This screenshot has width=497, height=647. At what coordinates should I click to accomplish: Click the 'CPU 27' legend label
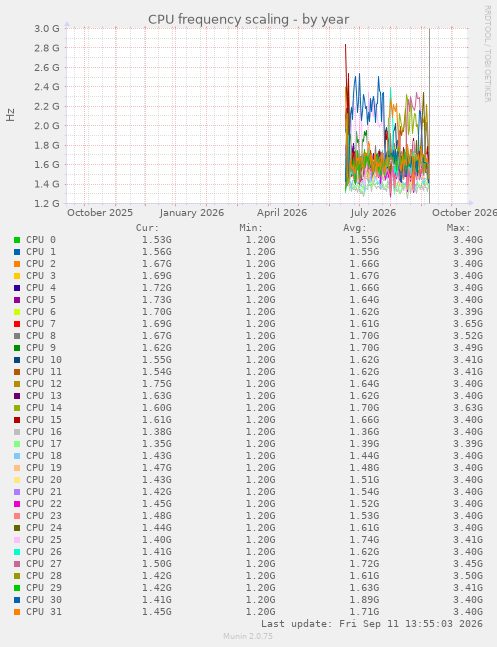[44, 564]
